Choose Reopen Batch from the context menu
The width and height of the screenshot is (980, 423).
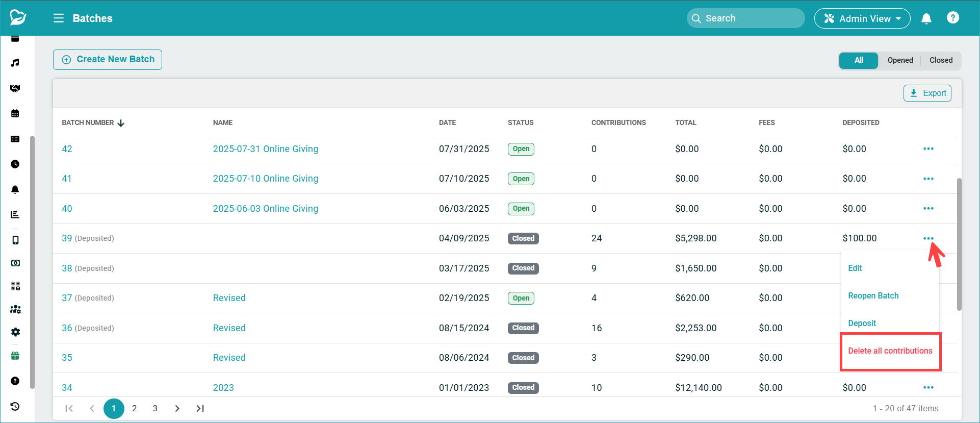coord(873,296)
